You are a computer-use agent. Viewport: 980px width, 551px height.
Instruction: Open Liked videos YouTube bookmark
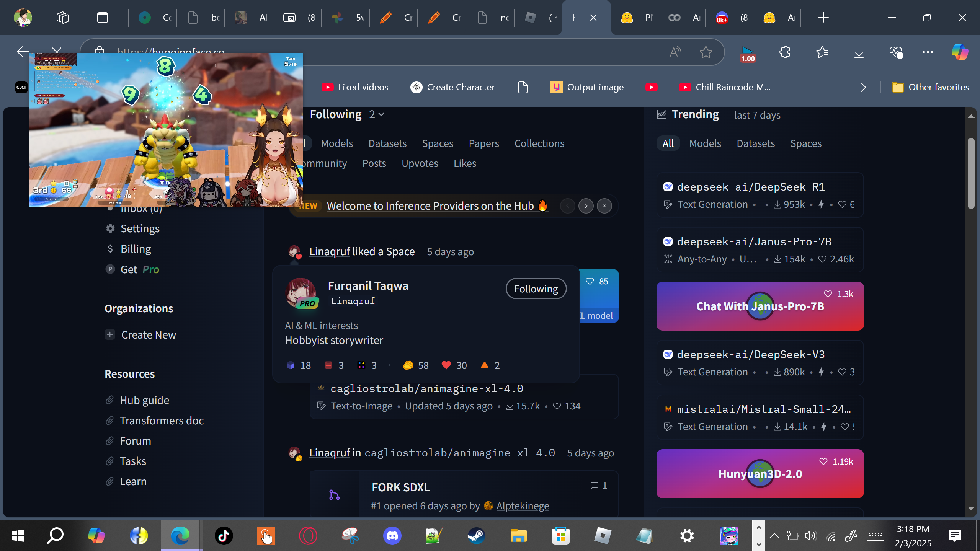tap(355, 87)
